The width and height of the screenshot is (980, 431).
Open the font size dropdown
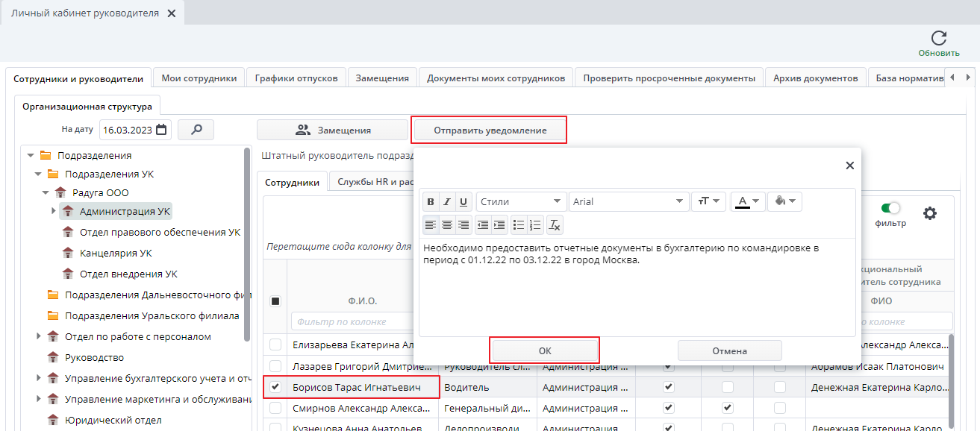pyautogui.click(x=709, y=201)
